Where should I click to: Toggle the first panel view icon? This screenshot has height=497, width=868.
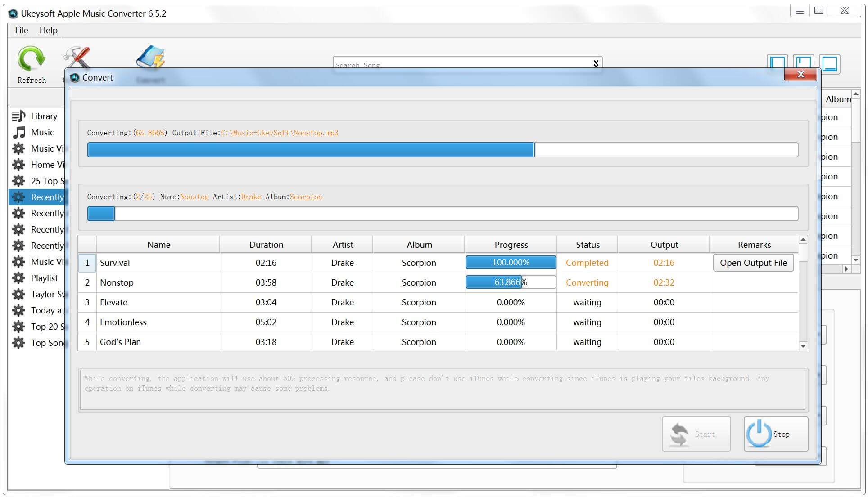click(778, 61)
